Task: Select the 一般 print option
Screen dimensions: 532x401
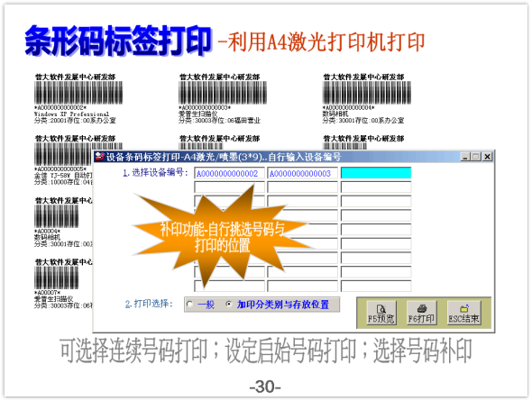Action: [201, 305]
